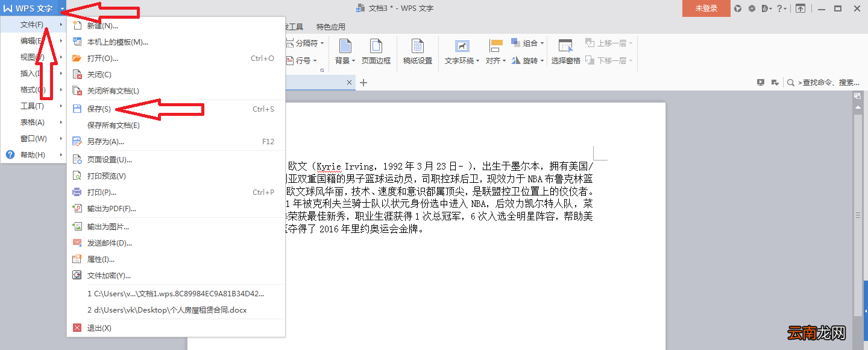
Task: Open 页面设置(U) page setup entry
Action: tap(175, 160)
